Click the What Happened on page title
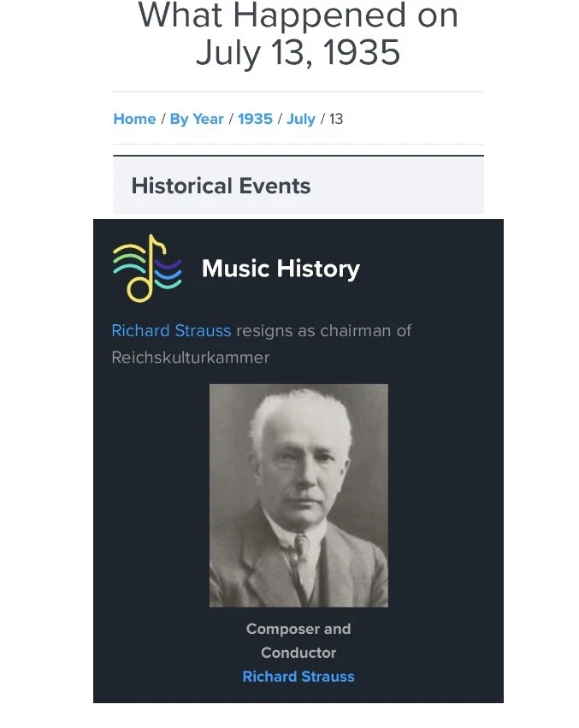Screen dimensions: 579x728 point(298,15)
